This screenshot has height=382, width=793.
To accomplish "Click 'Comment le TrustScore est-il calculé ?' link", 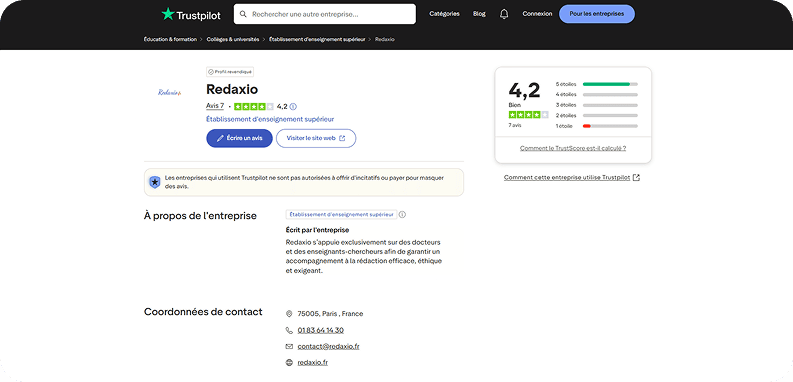I will coord(573,148).
